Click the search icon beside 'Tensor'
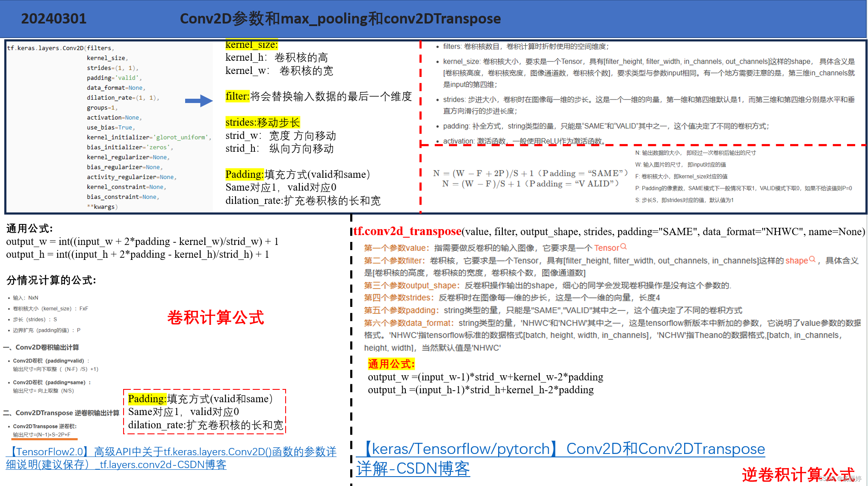The height and width of the screenshot is (486, 868). click(623, 247)
